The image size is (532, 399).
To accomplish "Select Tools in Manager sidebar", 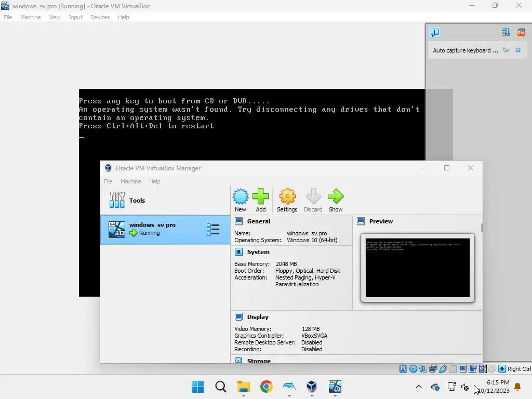I will [165, 200].
